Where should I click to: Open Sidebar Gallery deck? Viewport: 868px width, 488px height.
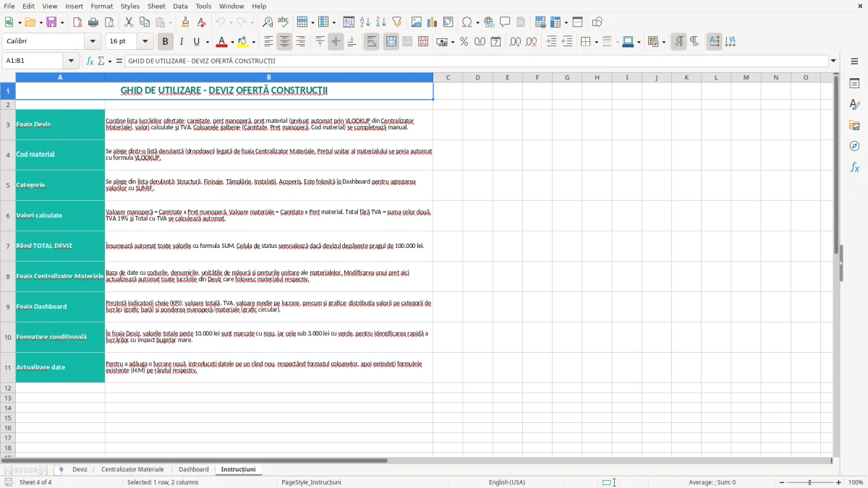[x=854, y=125]
